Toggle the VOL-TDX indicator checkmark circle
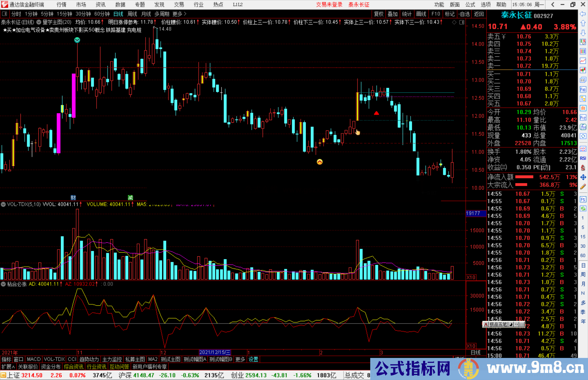 [3, 204]
